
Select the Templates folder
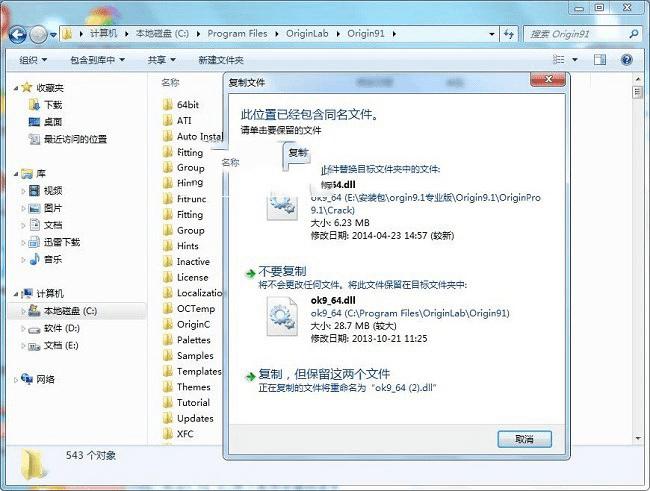pyautogui.click(x=199, y=372)
